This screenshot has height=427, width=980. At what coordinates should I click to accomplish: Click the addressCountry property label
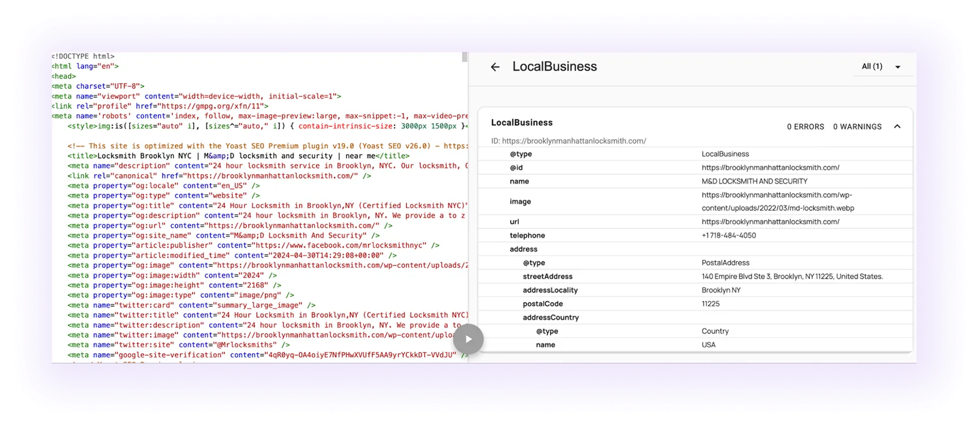(x=551, y=318)
